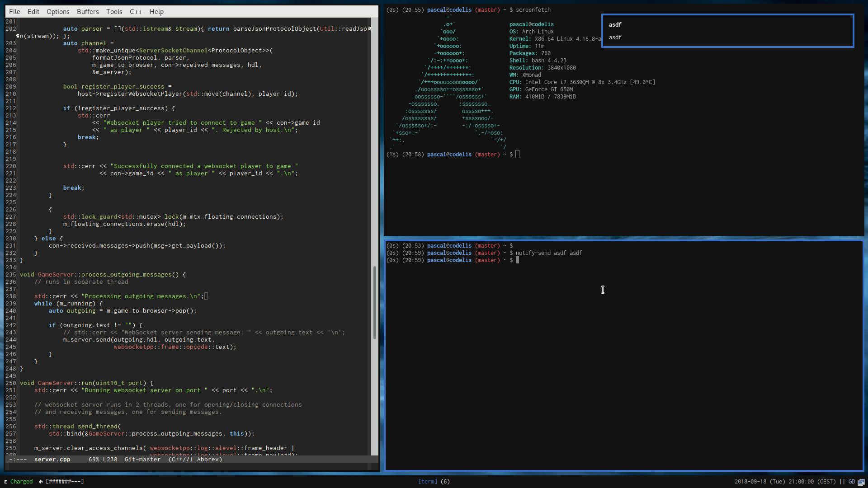Click server.cpp buffer name in mode line

[x=52, y=460]
